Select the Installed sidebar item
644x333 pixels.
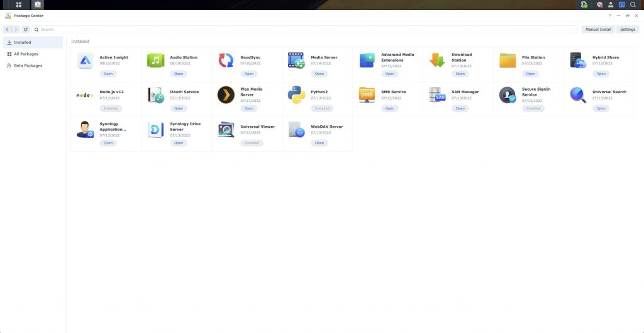33,42
